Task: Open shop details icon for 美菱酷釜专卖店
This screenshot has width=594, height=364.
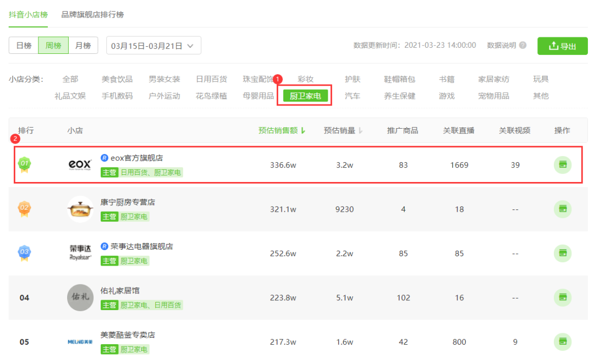Action: [x=563, y=341]
